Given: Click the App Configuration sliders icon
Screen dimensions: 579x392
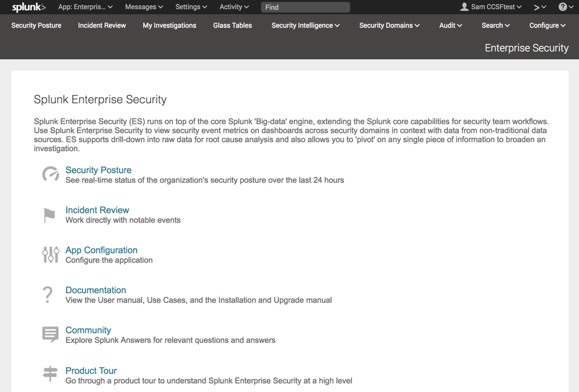Looking at the screenshot, I should [x=50, y=255].
